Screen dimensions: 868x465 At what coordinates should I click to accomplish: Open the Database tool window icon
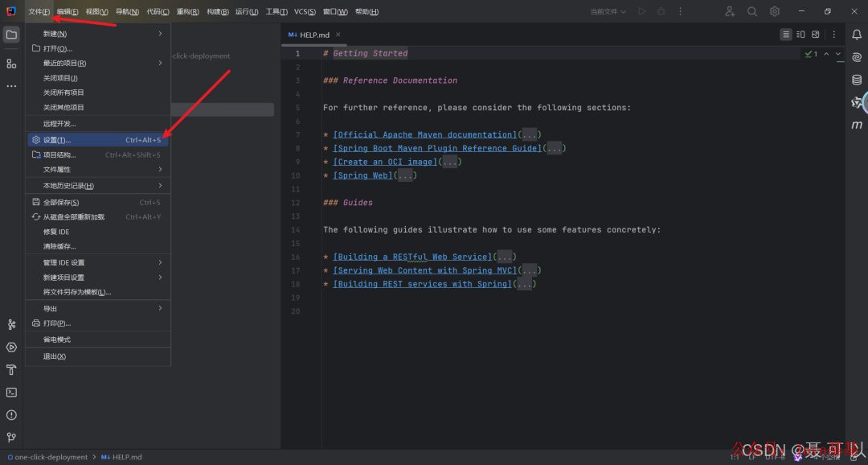coord(857,80)
